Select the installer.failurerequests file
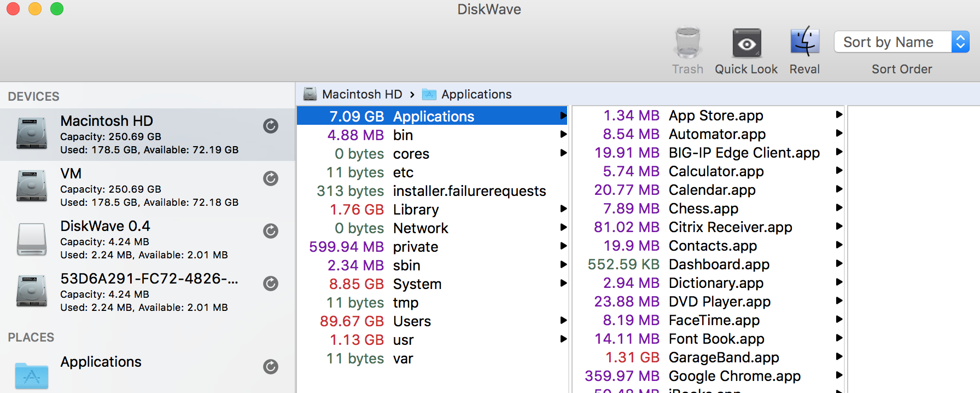 click(x=432, y=191)
